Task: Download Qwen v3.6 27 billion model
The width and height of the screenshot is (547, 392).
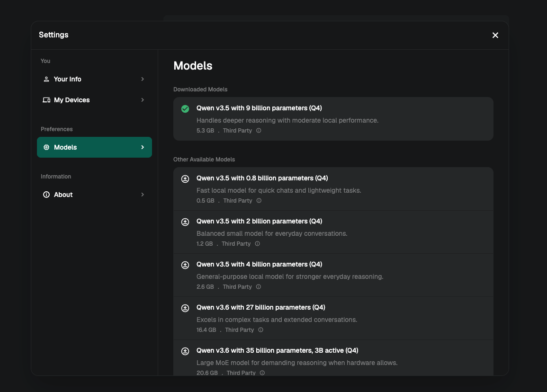Action: pyautogui.click(x=185, y=308)
